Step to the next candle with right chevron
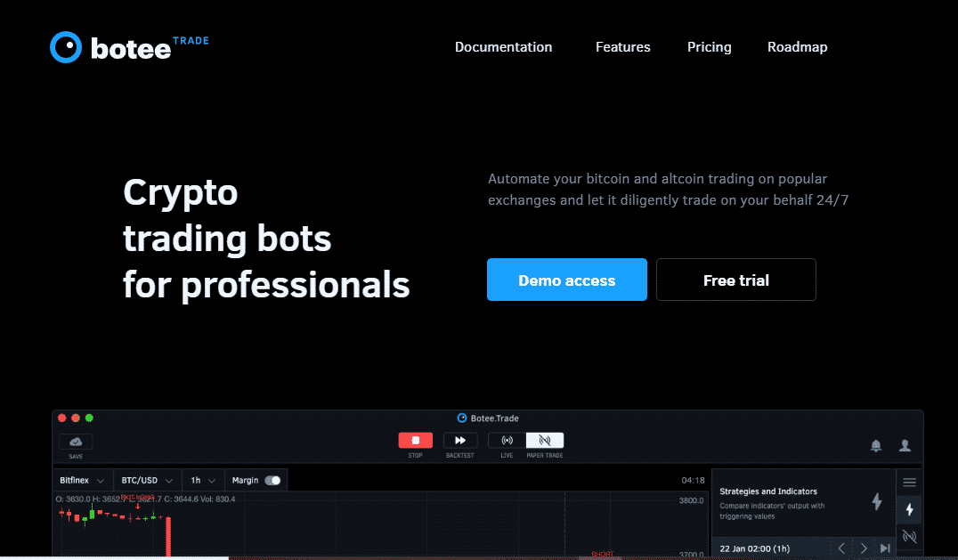The height and width of the screenshot is (560, 958). click(x=864, y=548)
